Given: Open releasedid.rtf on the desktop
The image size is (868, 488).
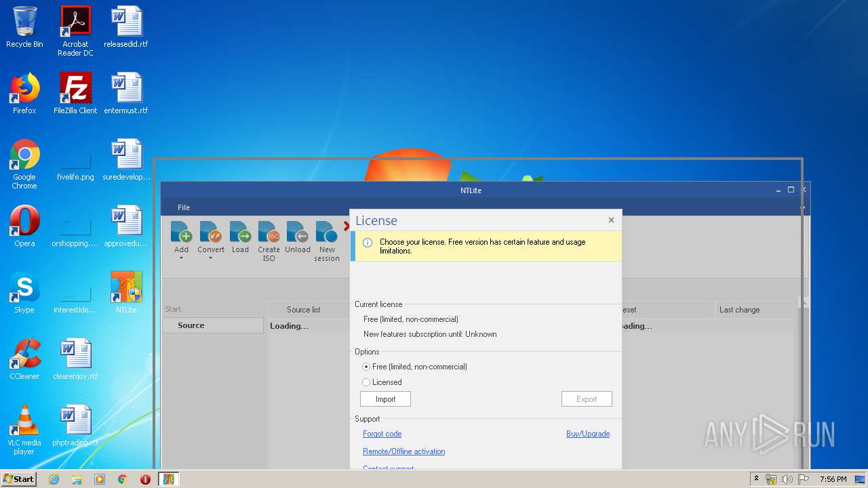Looking at the screenshot, I should 126,27.
